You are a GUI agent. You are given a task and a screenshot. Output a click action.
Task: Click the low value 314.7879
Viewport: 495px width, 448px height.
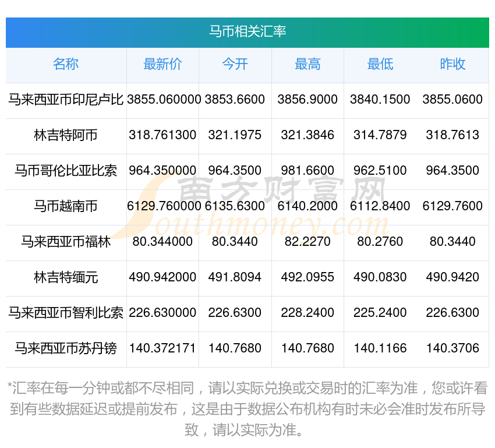[380, 135]
